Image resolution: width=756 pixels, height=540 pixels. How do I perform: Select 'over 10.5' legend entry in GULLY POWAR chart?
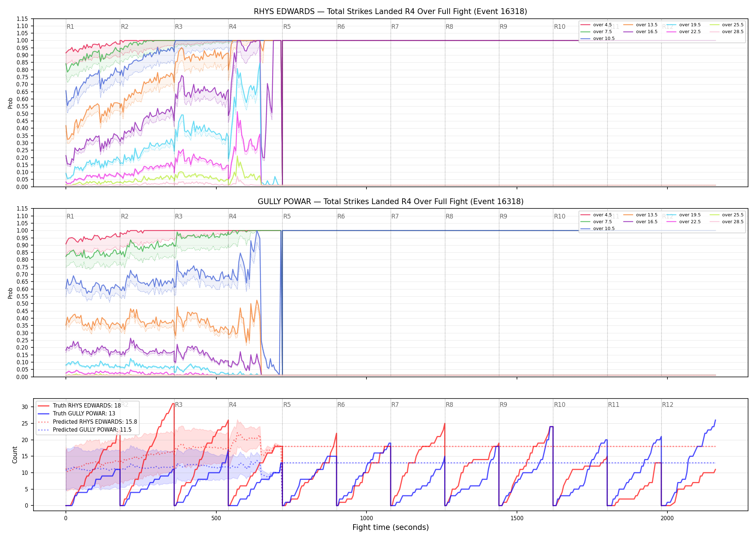point(598,229)
